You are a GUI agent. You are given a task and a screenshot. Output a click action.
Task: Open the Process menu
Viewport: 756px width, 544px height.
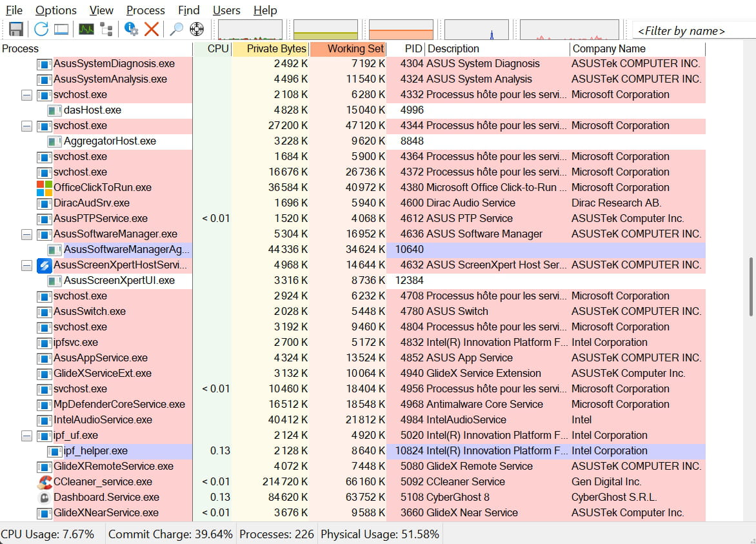pos(145,10)
